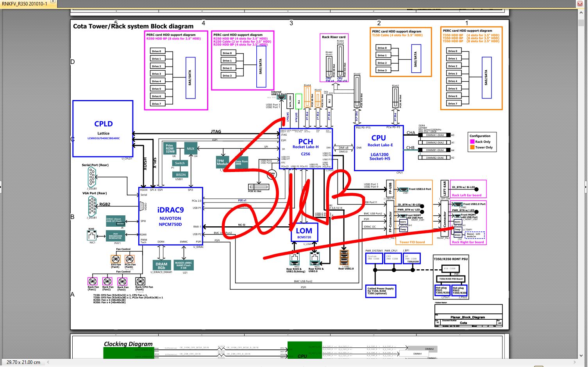The height and width of the screenshot is (367, 588).
Task: Click the 'Configuration' legend heading
Action: point(480,136)
